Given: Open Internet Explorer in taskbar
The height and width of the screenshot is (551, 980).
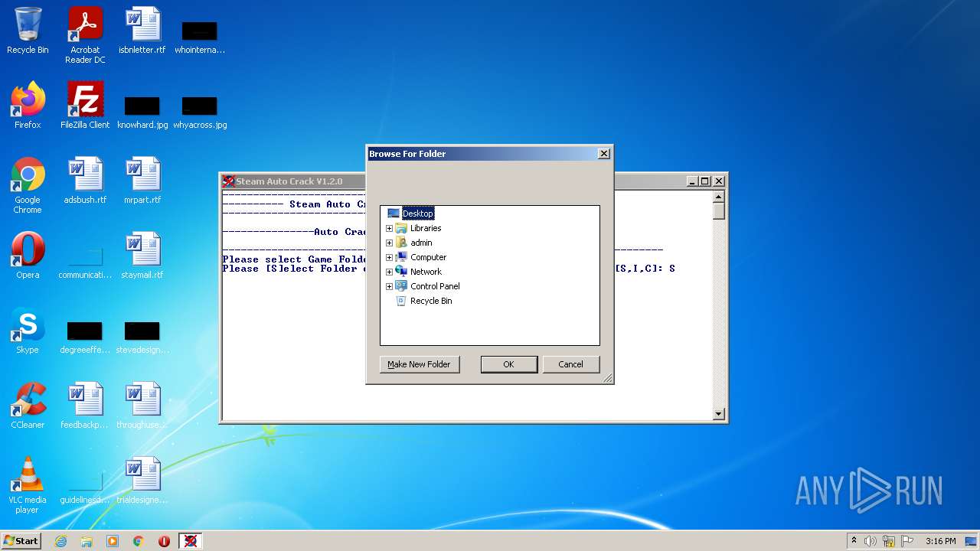Looking at the screenshot, I should 60,541.
